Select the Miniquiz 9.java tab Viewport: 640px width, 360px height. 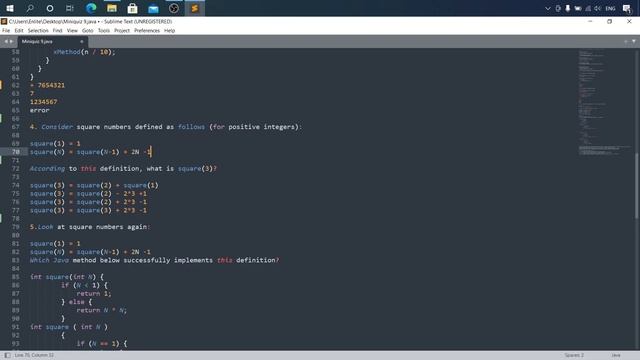[52, 42]
